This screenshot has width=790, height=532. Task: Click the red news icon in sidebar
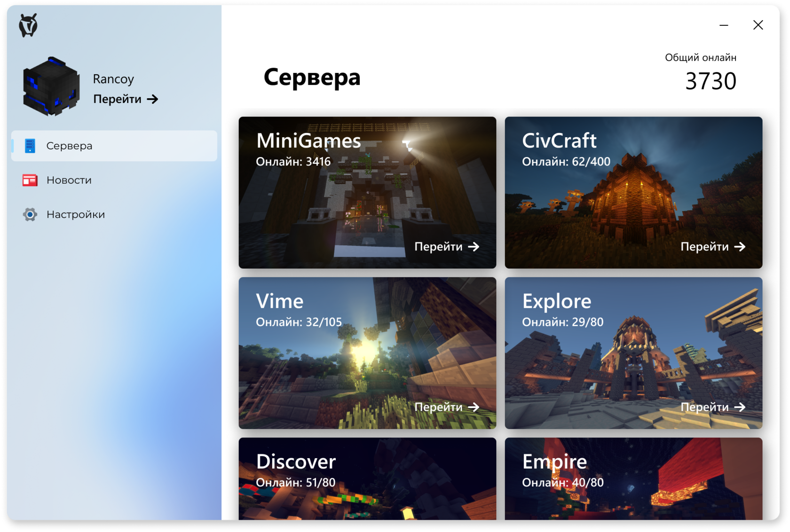(x=30, y=180)
